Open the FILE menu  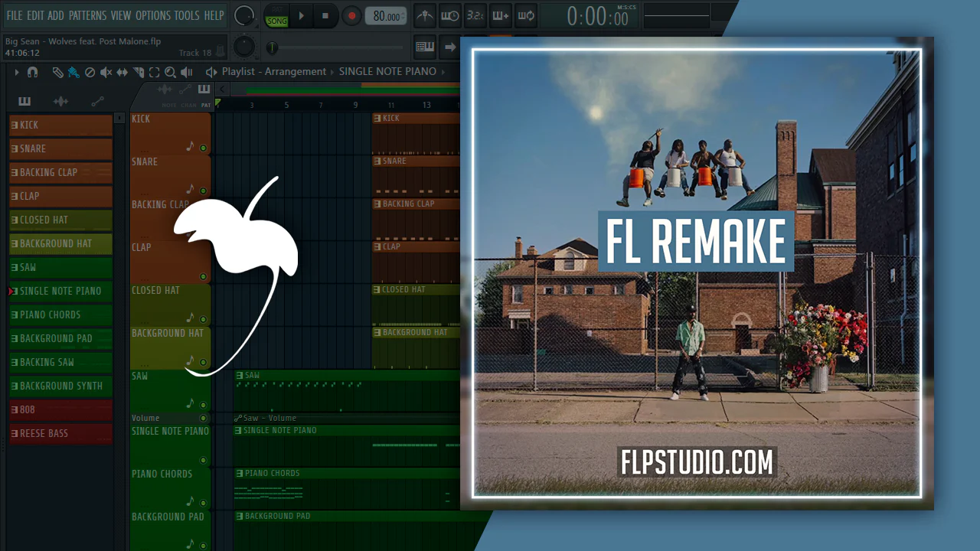coord(15,15)
